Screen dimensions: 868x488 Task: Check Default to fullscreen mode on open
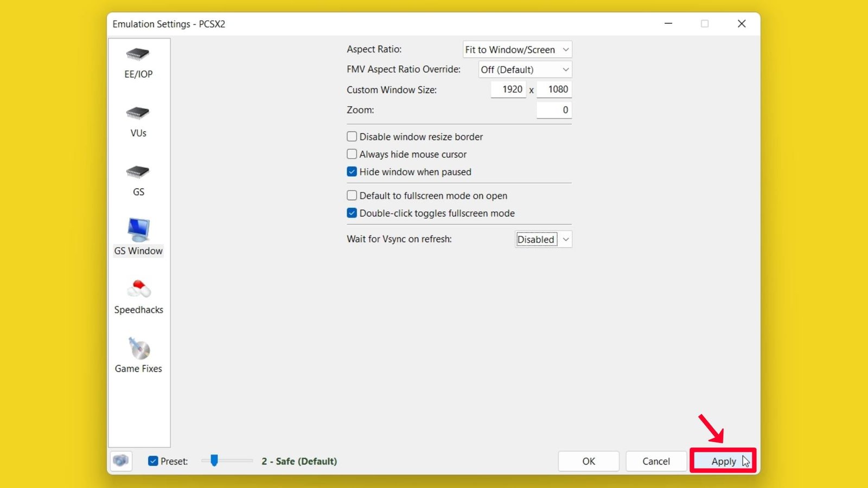point(352,195)
